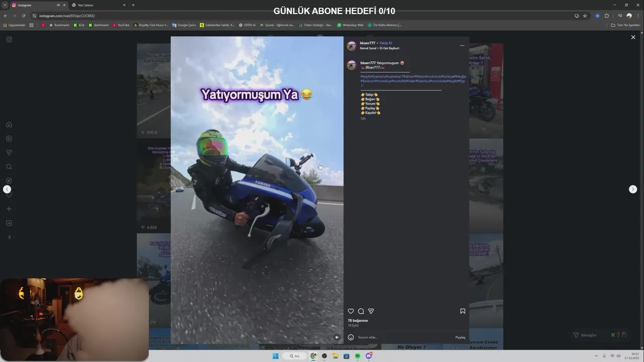Open bluerr777 username in post header
Image resolution: width=644 pixels, height=362 pixels.
pos(367,43)
